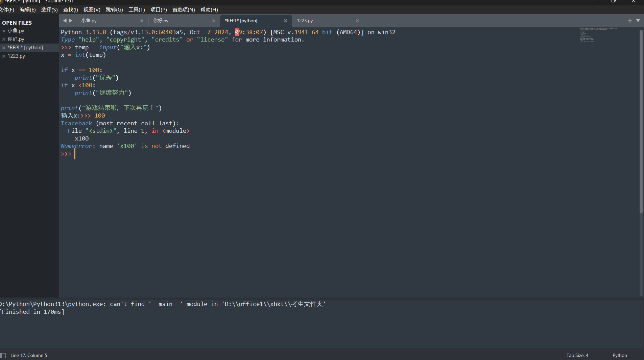Open the 跳转(G) menu
This screenshot has width=644, height=360.
114,10
